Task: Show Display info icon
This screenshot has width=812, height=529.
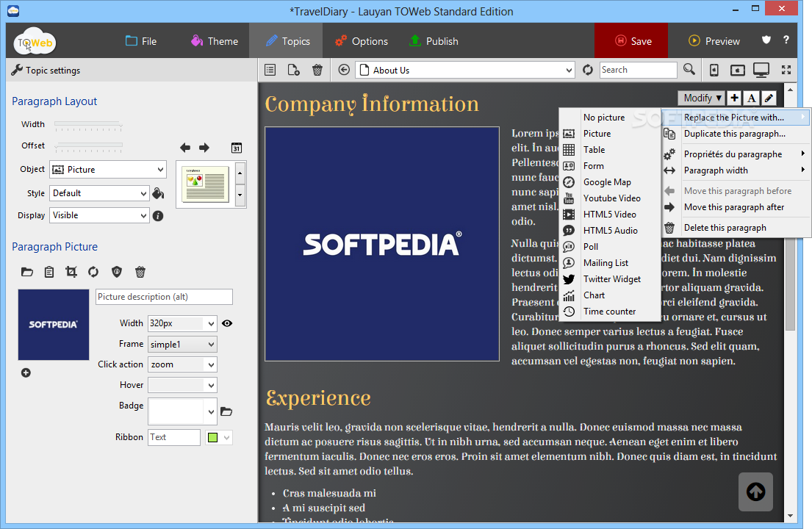Action: tap(158, 216)
